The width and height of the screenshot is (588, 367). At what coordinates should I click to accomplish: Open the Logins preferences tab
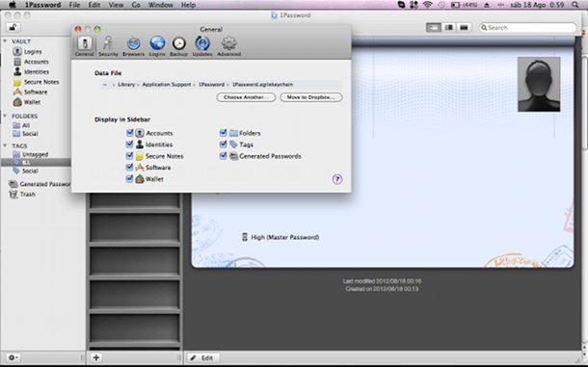[x=157, y=46]
